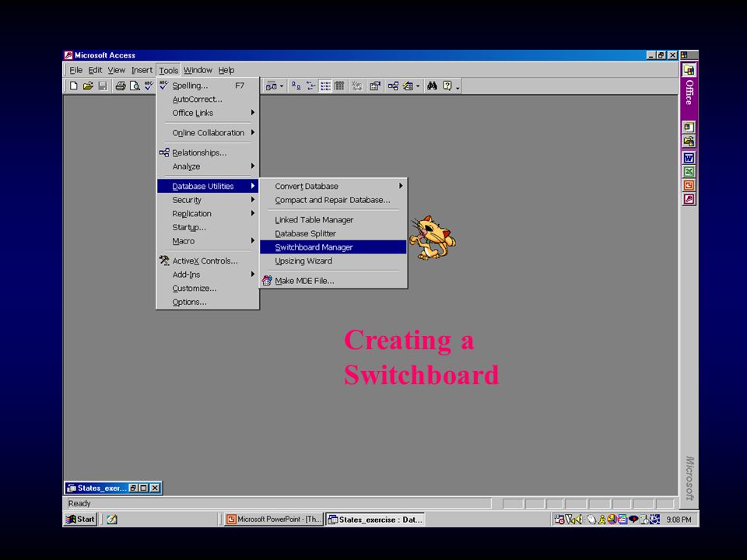Click the 9:08 PM system tray clock
The width and height of the screenshot is (747, 560).
[x=679, y=520]
